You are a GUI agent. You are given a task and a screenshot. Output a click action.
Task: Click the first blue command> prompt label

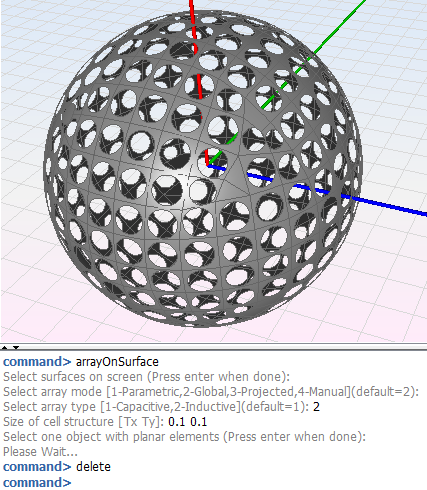pyautogui.click(x=37, y=362)
